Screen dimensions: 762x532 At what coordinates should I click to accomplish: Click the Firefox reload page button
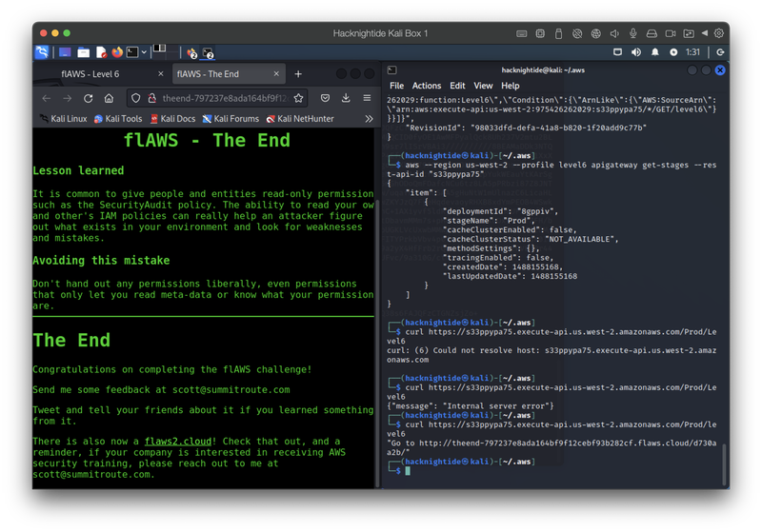[89, 98]
